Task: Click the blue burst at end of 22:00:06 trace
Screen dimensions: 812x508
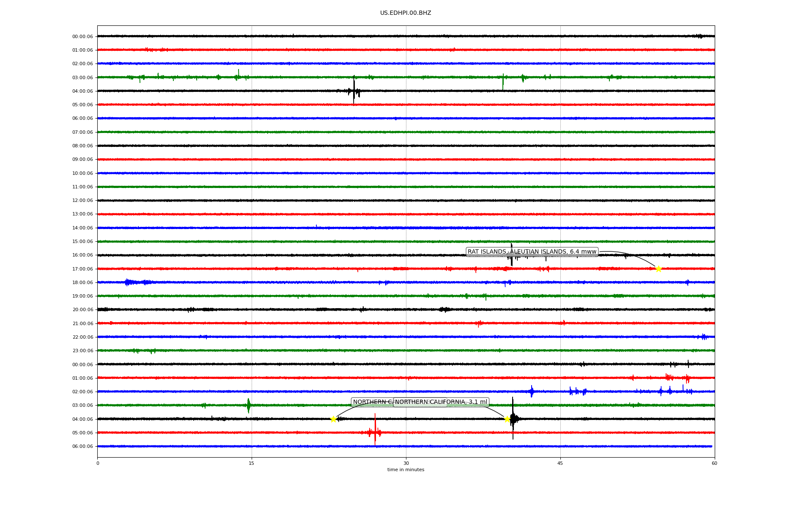Action: click(x=703, y=337)
